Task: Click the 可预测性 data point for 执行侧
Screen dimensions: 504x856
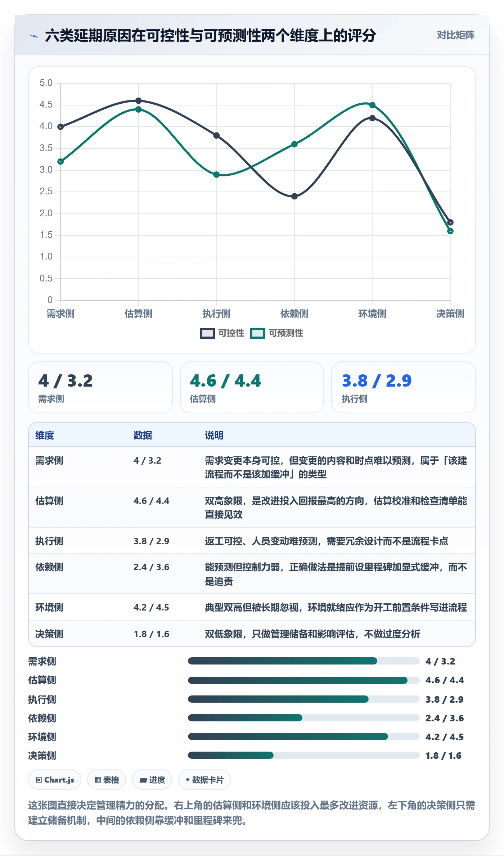Action: pyautogui.click(x=216, y=175)
